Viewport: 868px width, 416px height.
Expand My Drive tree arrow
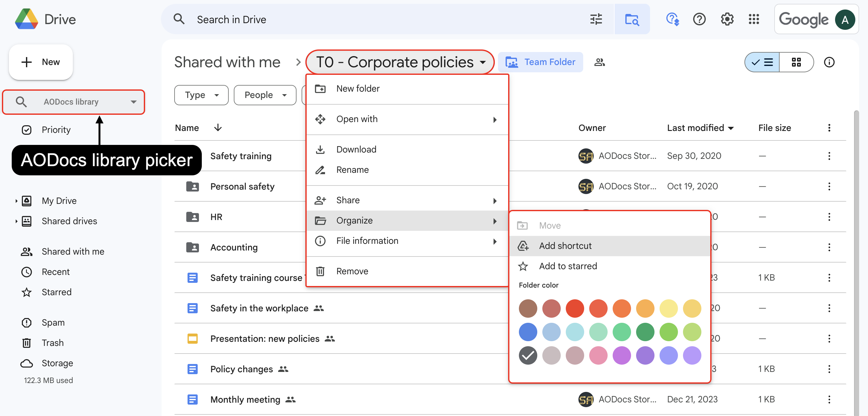point(16,201)
